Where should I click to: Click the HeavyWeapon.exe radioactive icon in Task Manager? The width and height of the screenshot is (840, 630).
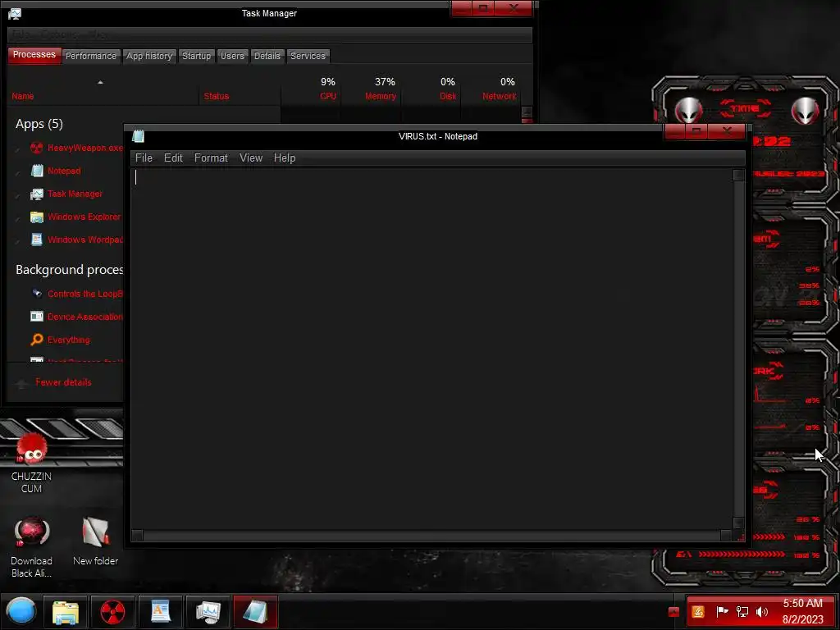(36, 148)
